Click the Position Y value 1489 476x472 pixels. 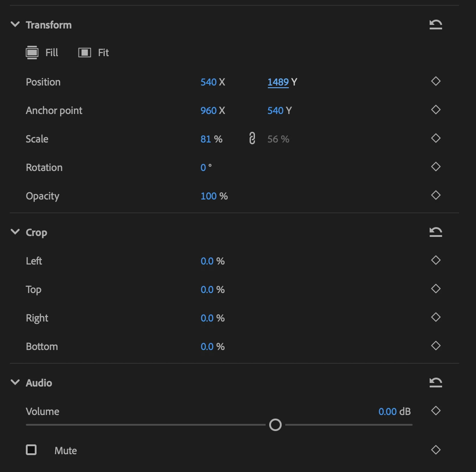[278, 82]
